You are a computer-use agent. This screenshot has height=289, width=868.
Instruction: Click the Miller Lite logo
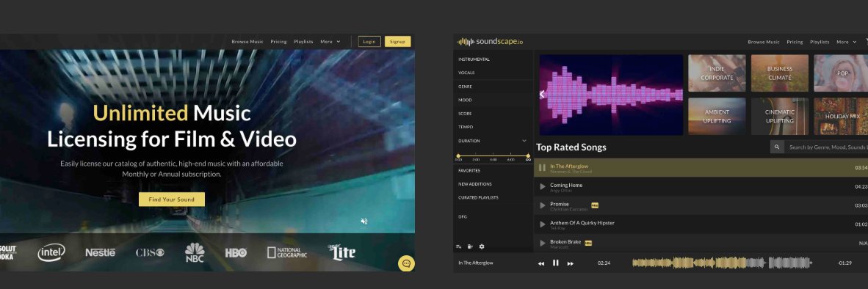341,252
